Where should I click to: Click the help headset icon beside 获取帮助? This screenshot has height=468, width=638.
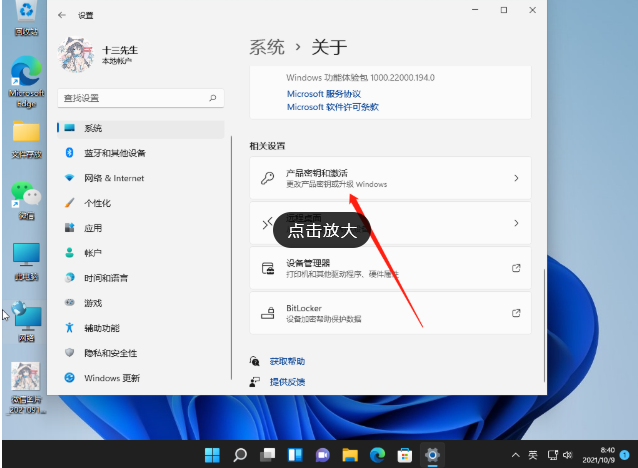(x=254, y=361)
